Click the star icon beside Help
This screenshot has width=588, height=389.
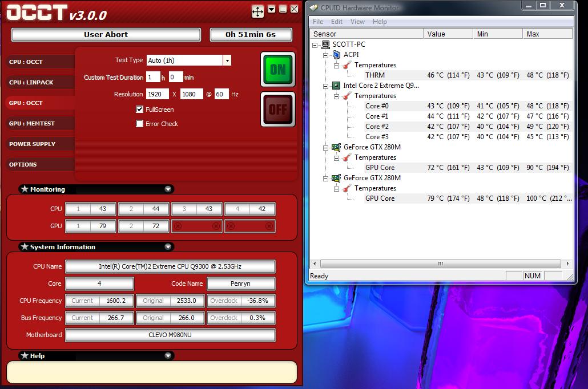(x=25, y=355)
